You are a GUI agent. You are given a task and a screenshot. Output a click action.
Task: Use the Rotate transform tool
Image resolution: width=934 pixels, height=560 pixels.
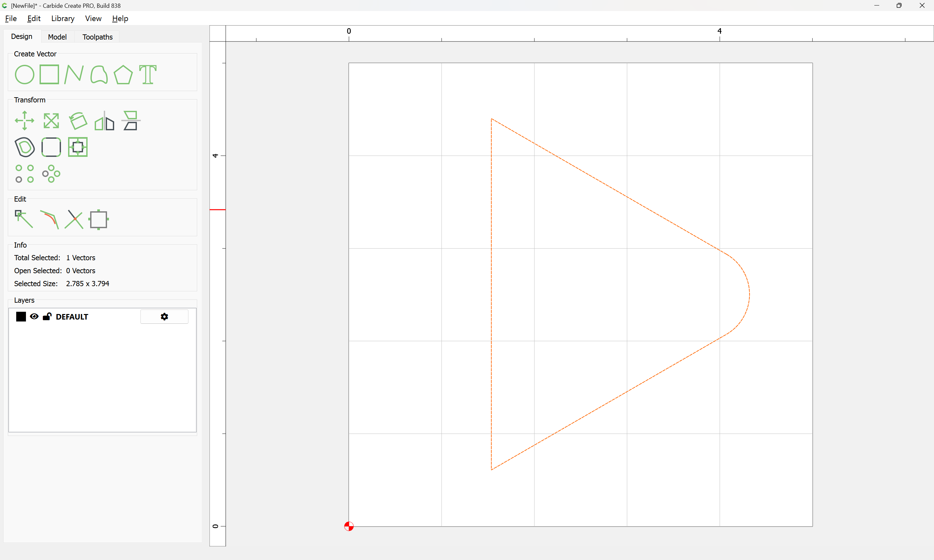[78, 121]
